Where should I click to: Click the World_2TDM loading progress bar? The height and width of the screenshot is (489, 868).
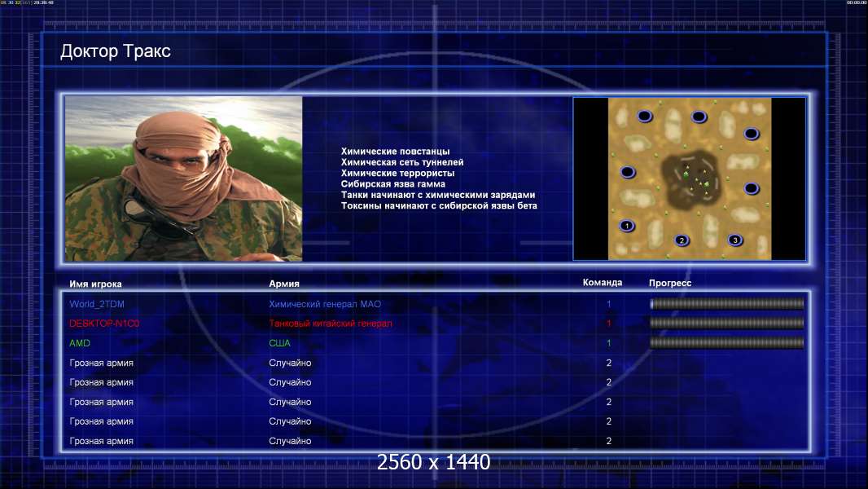(727, 303)
